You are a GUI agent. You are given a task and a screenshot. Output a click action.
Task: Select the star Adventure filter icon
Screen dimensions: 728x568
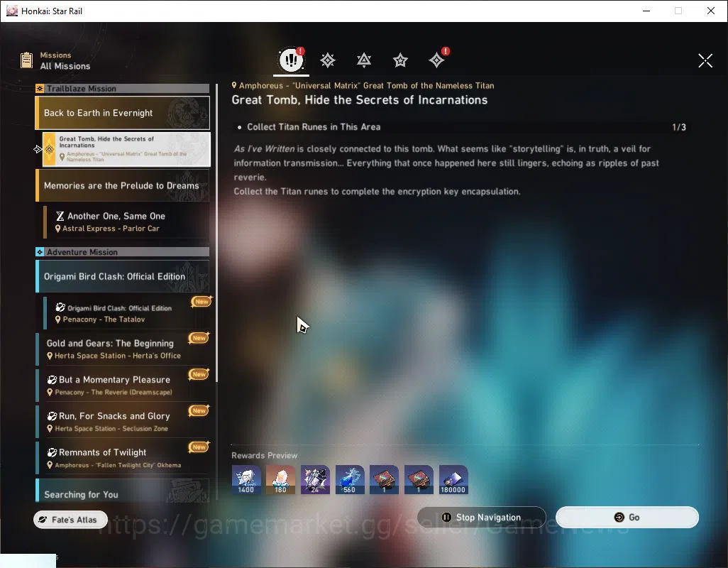point(400,60)
